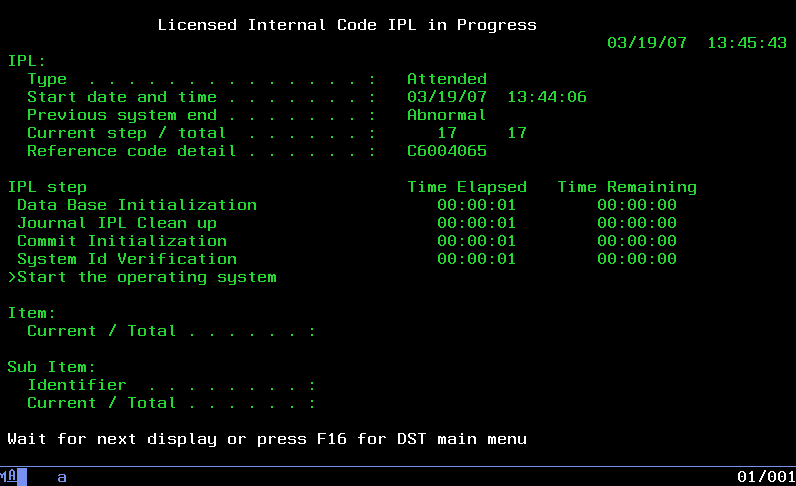Click the current date and time at top right
Image resolution: width=796 pixels, height=486 pixels.
point(696,43)
